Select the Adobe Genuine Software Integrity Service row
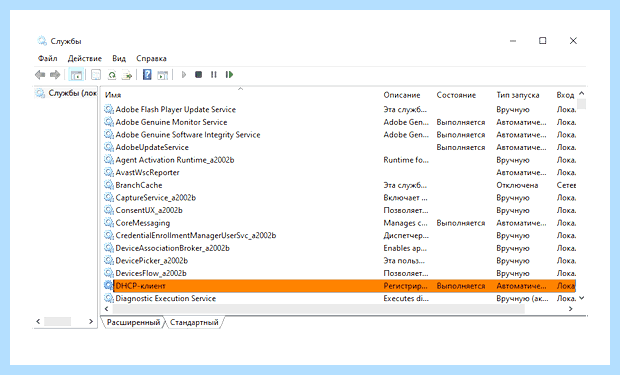Screen dimensions: 620x375 point(340,134)
